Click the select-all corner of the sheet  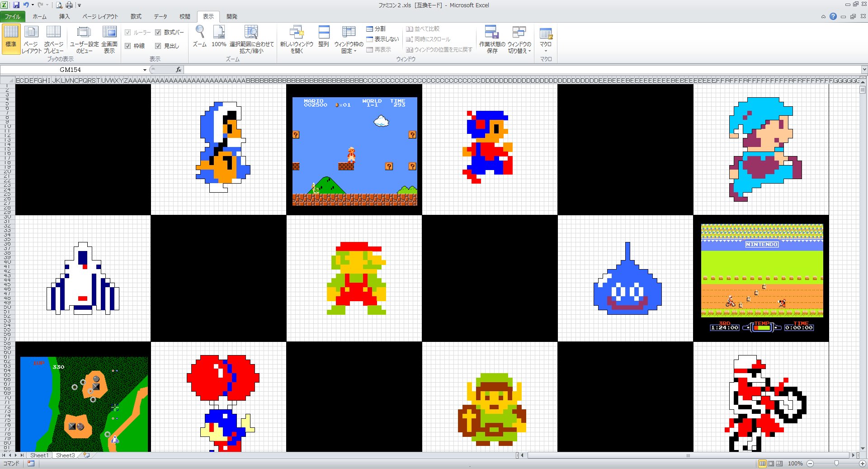[x=8, y=81]
